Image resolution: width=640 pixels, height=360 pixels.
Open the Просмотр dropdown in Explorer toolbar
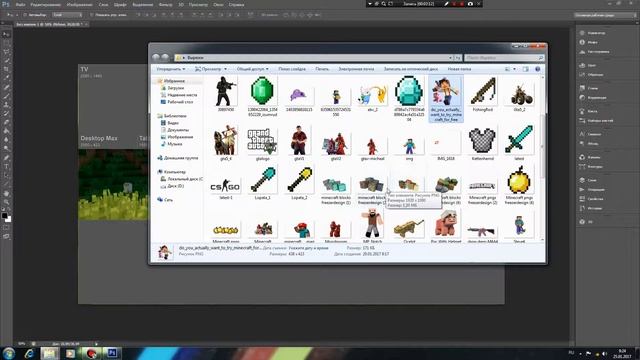211,69
